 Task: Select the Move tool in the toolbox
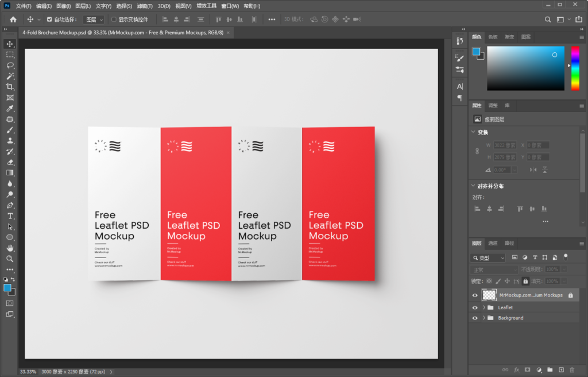[x=10, y=44]
